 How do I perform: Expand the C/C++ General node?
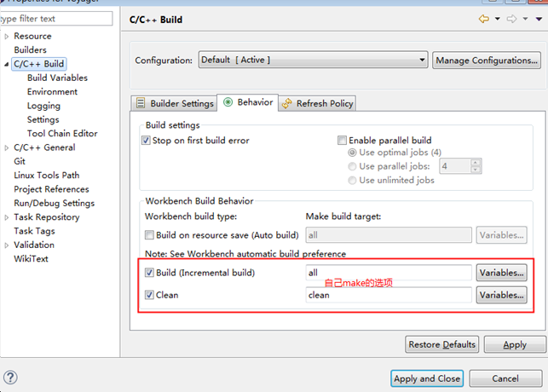coord(6,147)
